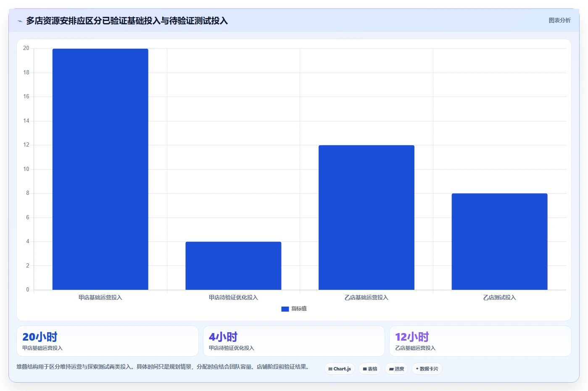Screen dimensions: 588x391
Task: Click the 4小时 value card
Action: coord(294,341)
